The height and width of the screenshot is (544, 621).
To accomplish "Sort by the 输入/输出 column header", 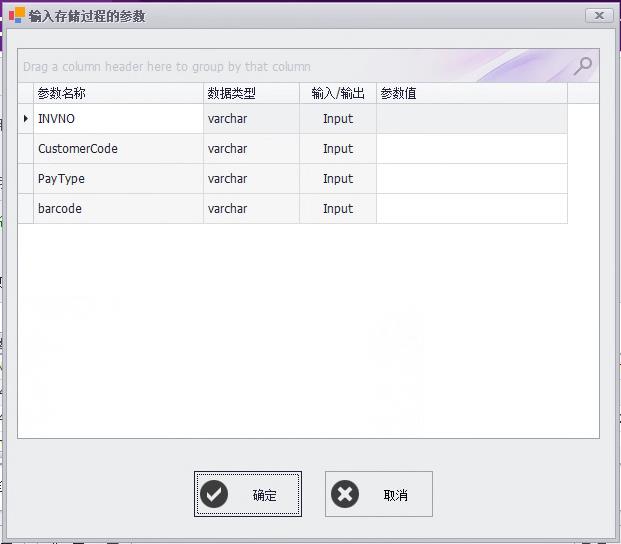I will click(x=338, y=93).
